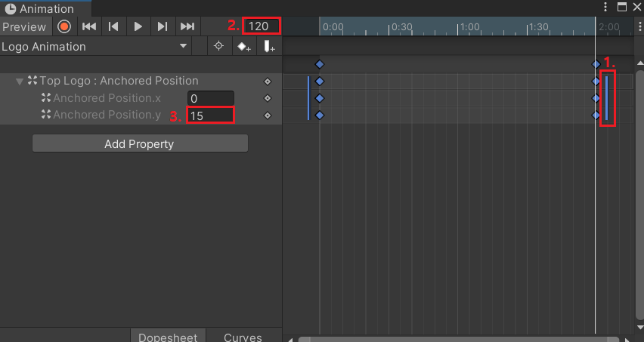Select Anchored Position.x keyframe at frame 120
Viewport: 644px width, 342px height.
[x=596, y=98]
